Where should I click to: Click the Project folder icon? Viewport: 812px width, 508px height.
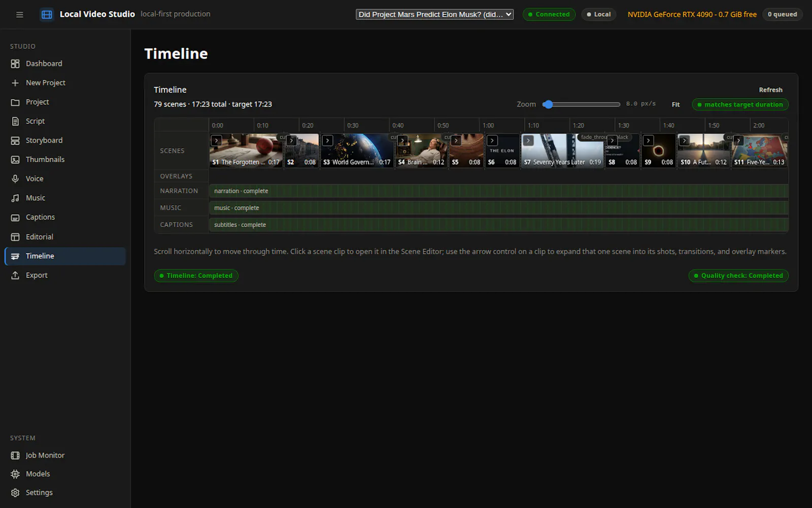tap(15, 102)
